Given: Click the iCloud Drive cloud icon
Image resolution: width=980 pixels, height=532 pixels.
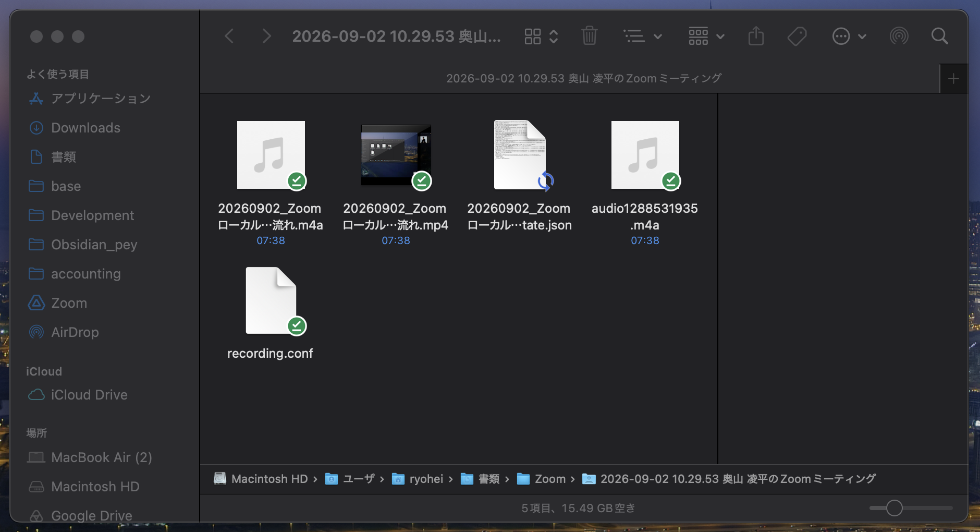Looking at the screenshot, I should pos(36,395).
